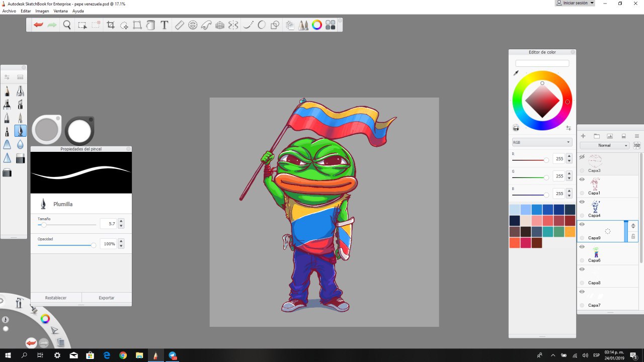Open the Ventana menu
Image resolution: width=644 pixels, height=362 pixels.
[60, 11]
